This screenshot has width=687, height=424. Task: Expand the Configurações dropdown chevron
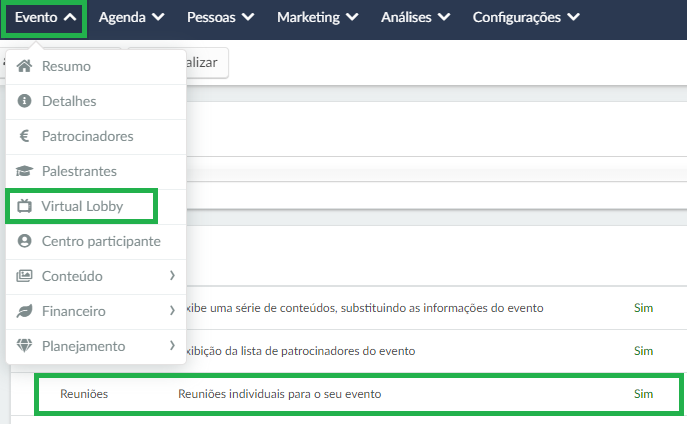point(573,18)
